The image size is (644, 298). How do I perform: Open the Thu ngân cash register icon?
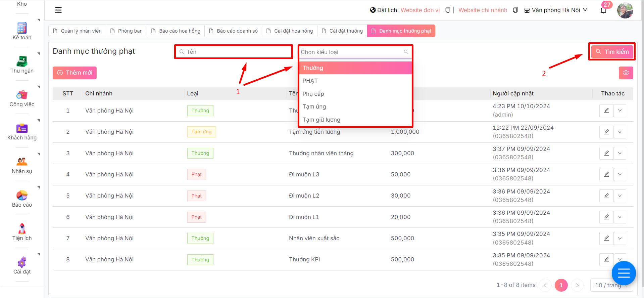coord(22,61)
